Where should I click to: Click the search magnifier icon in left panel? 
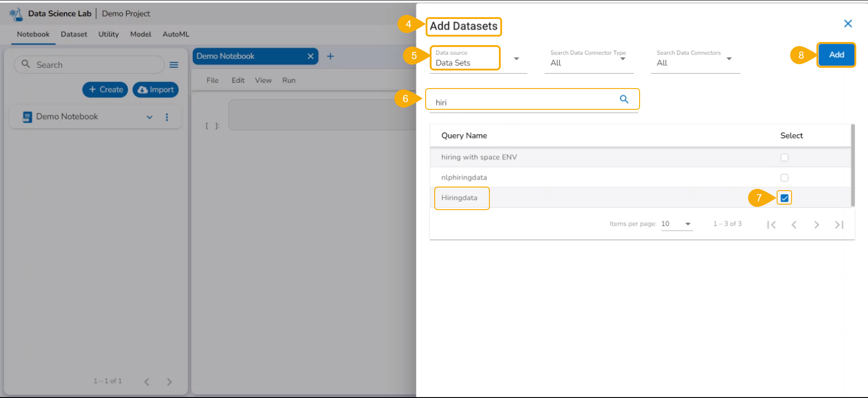(26, 64)
